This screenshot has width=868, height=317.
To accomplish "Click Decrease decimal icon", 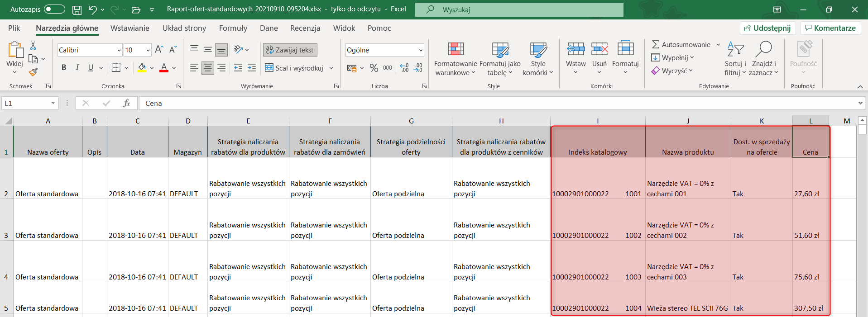I will (418, 68).
